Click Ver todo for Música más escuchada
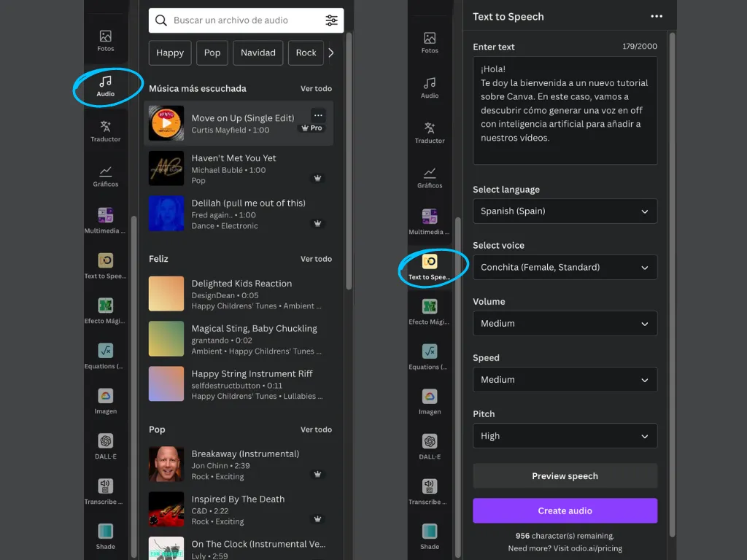747x560 pixels. coord(316,88)
